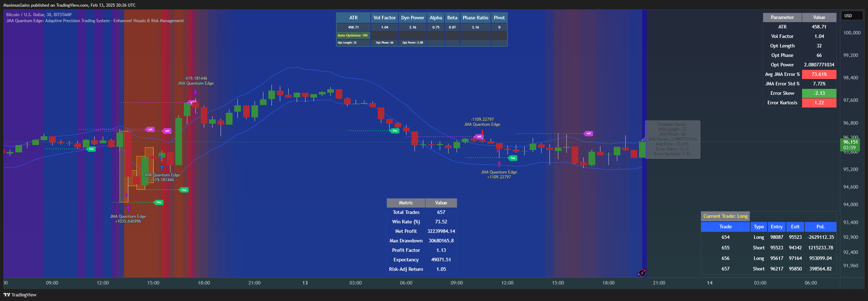Click the MaximusGains published-on header text

tap(69, 5)
